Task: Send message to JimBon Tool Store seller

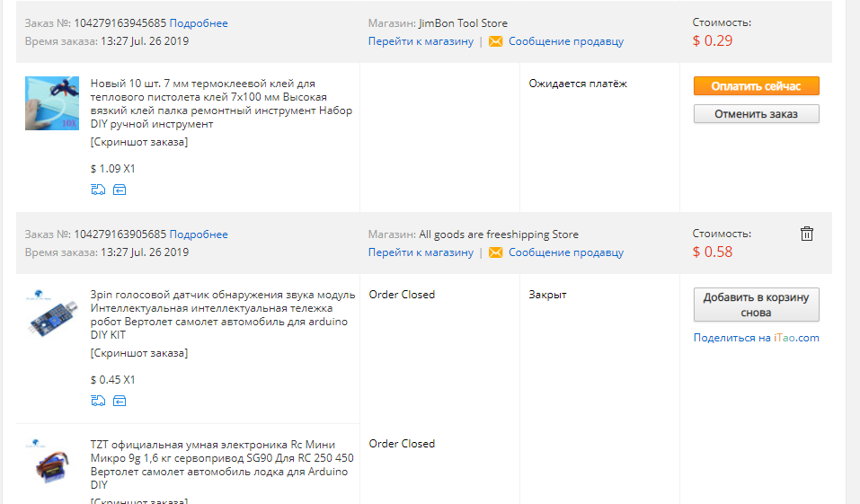Action: (566, 41)
